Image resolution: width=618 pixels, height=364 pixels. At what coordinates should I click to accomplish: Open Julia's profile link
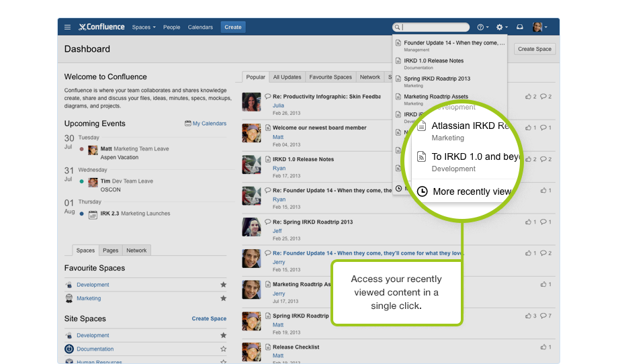click(278, 105)
